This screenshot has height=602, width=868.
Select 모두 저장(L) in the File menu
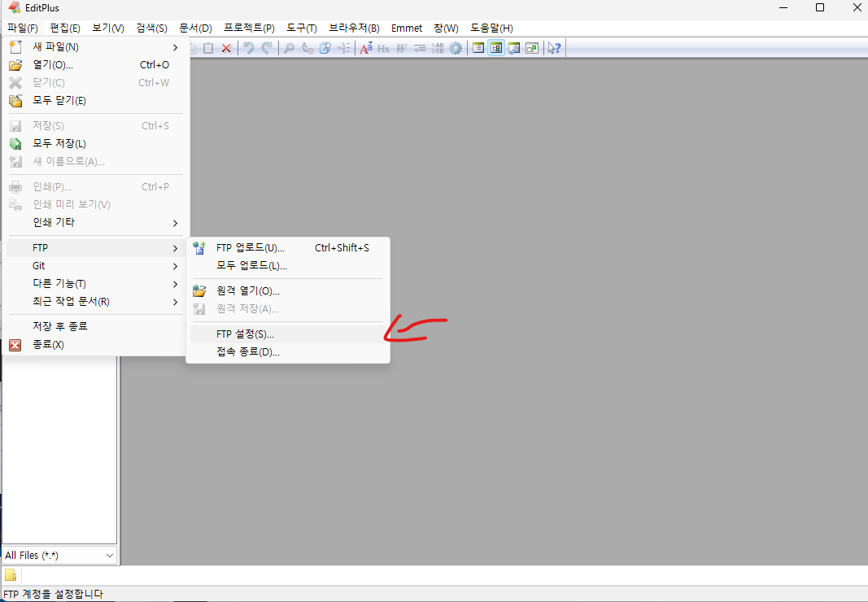[94, 143]
